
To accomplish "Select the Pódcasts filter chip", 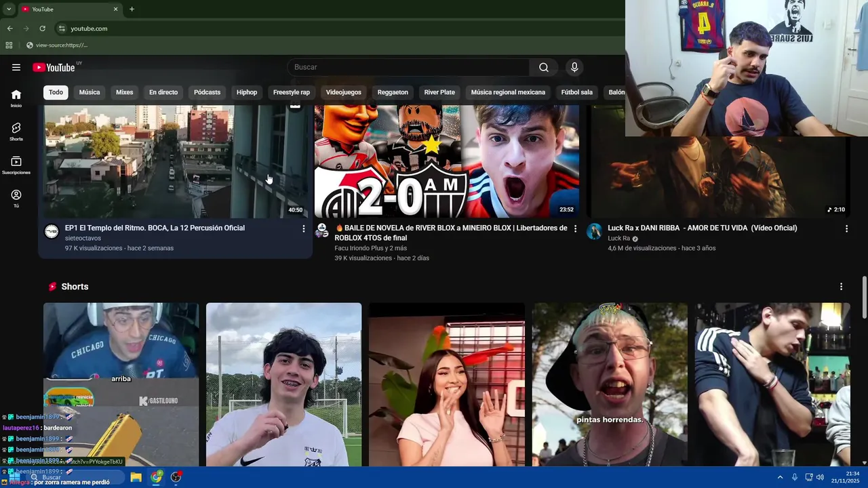I will click(207, 92).
